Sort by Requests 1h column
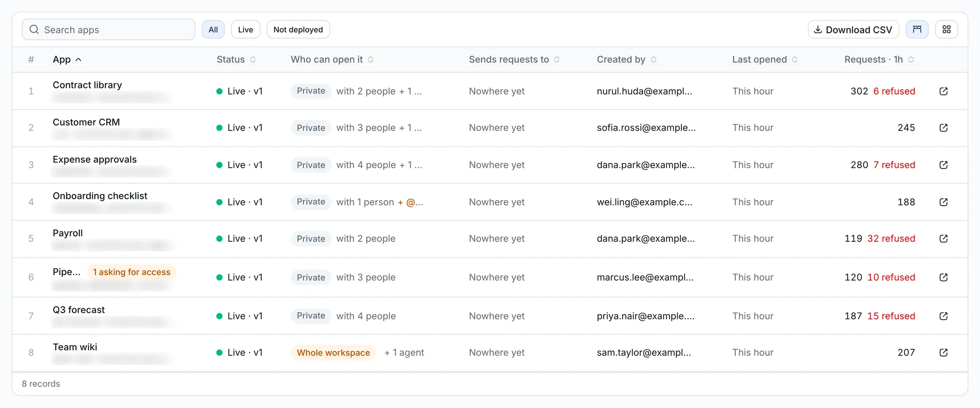 click(x=879, y=59)
